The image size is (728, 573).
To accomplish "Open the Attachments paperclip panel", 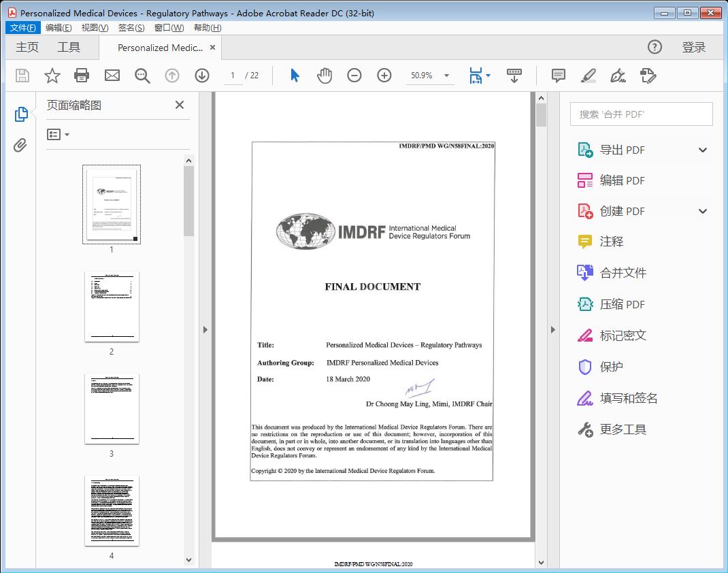I will point(20,145).
